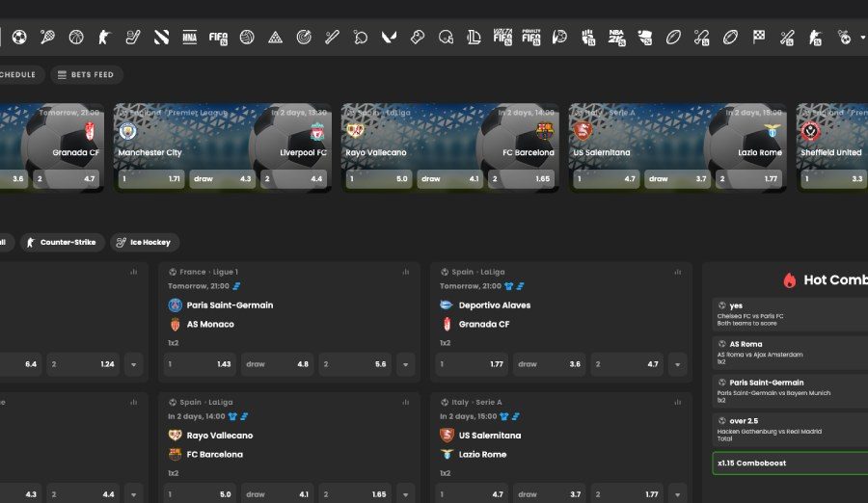Bet on Liverpool FC at 4.4 in banner

pyautogui.click(x=294, y=179)
